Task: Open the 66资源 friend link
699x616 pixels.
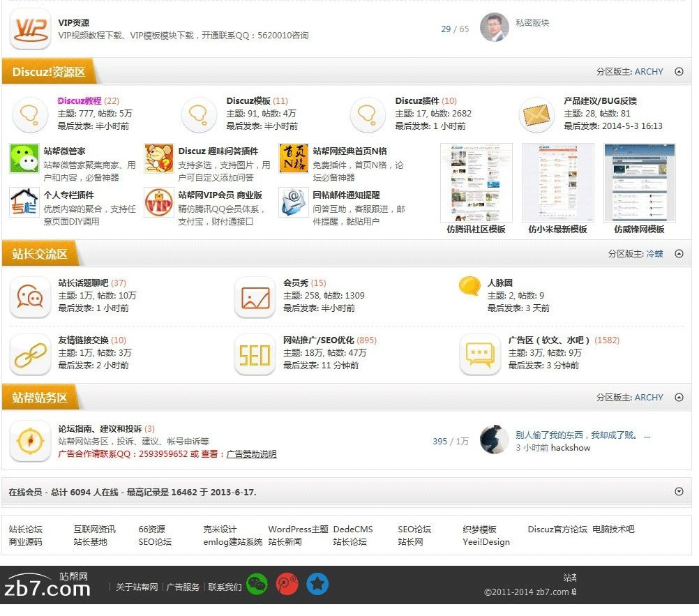Action: tap(151, 529)
